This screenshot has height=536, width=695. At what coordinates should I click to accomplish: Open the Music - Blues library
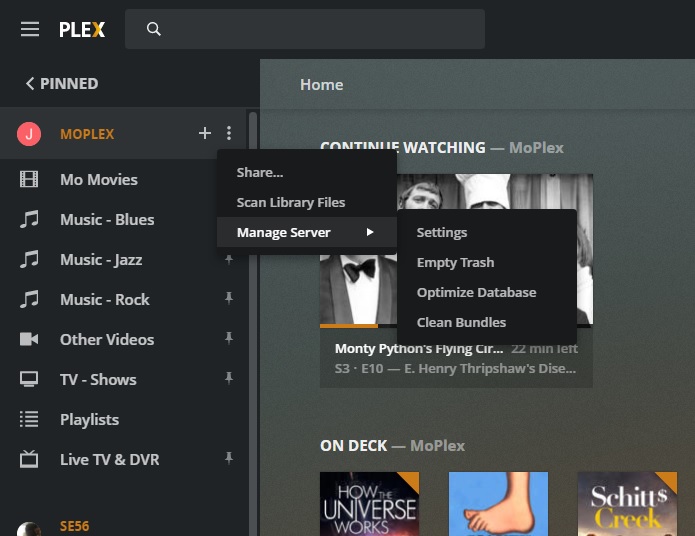tap(107, 219)
